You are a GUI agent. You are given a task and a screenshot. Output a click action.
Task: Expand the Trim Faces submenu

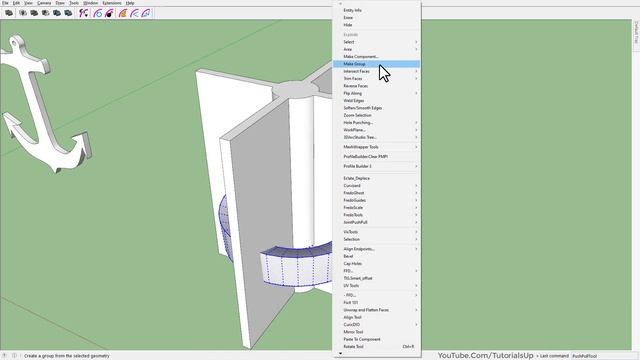(376, 79)
